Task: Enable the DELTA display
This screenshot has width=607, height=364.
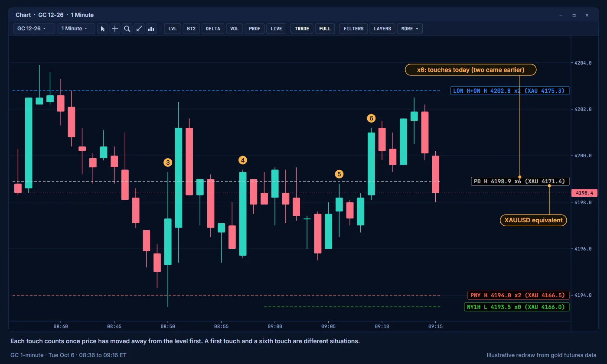Action: [x=213, y=29]
